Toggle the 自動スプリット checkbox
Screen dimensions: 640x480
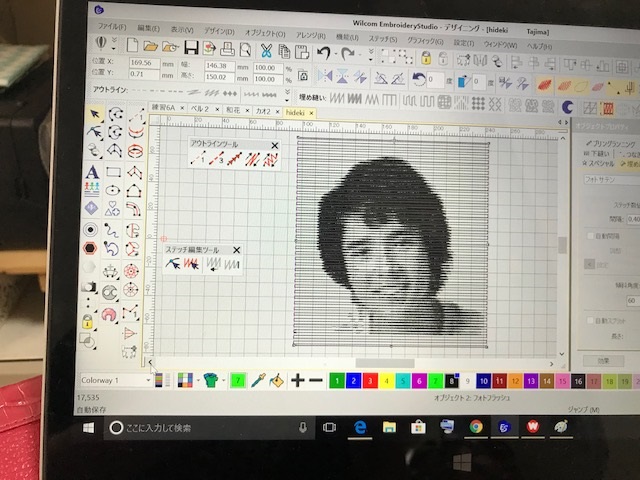(x=590, y=320)
